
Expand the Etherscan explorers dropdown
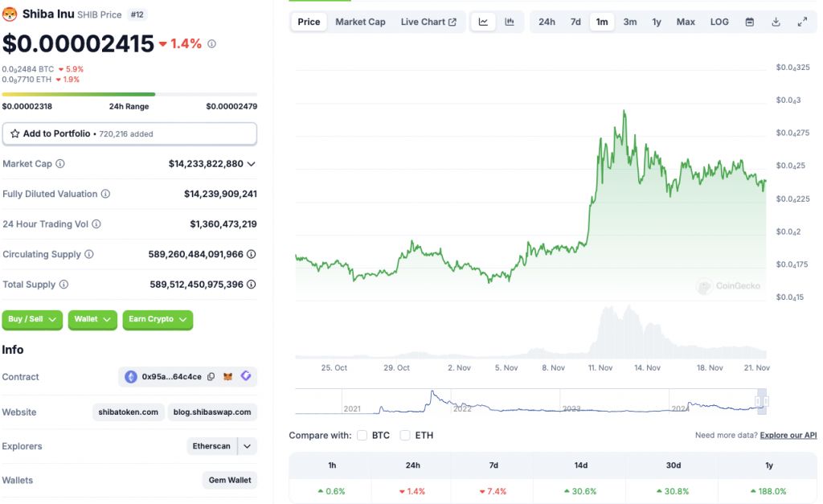[x=248, y=446]
